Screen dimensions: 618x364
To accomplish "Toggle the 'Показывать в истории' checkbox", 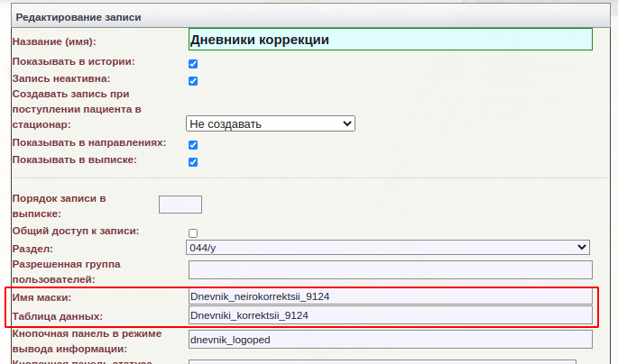I will [x=193, y=64].
